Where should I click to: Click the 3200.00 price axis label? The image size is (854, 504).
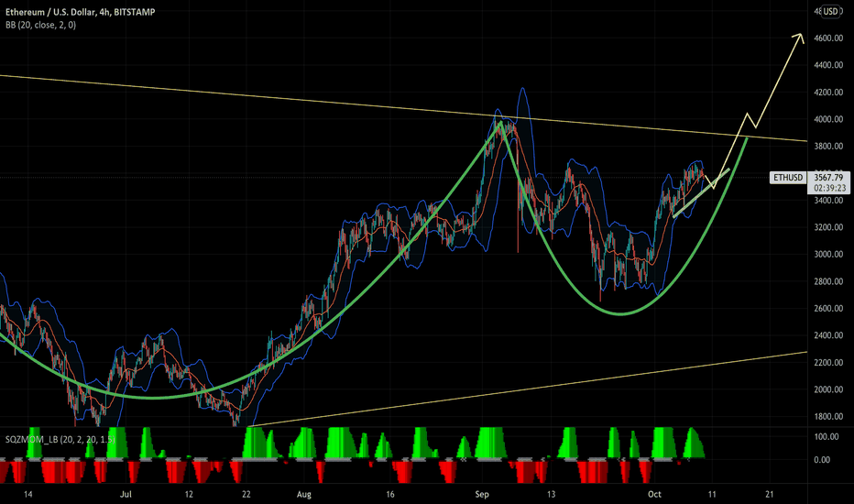[828, 227]
